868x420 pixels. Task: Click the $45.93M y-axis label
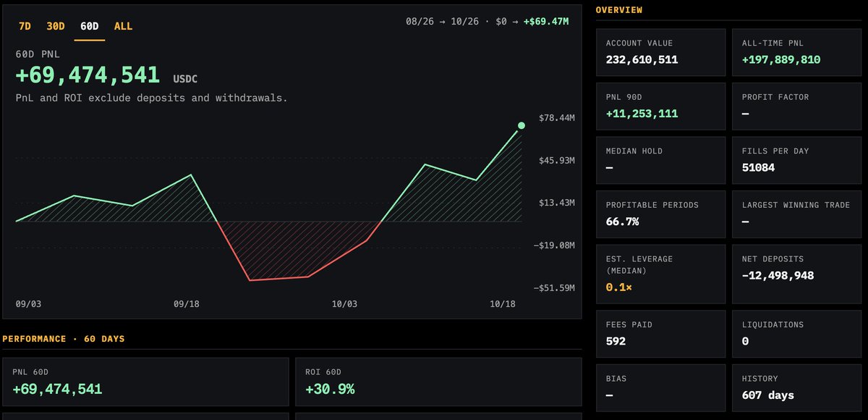[x=557, y=160]
